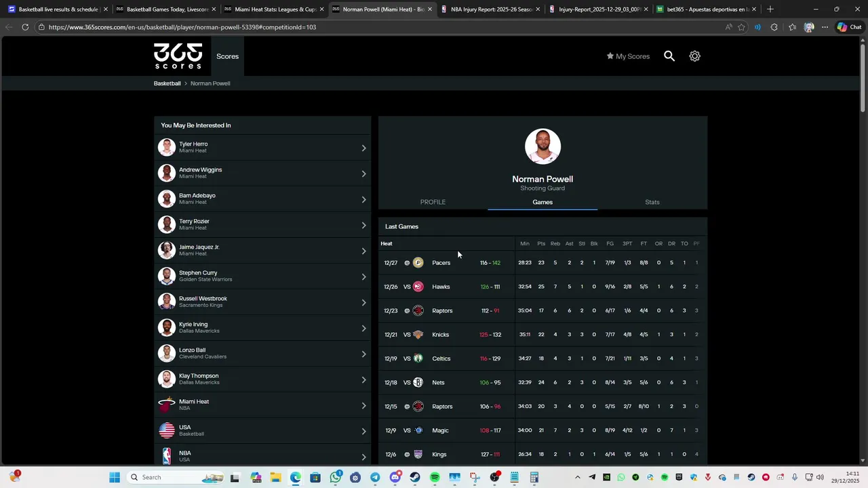Open the Copilot Chat button
Image resolution: width=868 pixels, height=488 pixels.
pyautogui.click(x=849, y=27)
